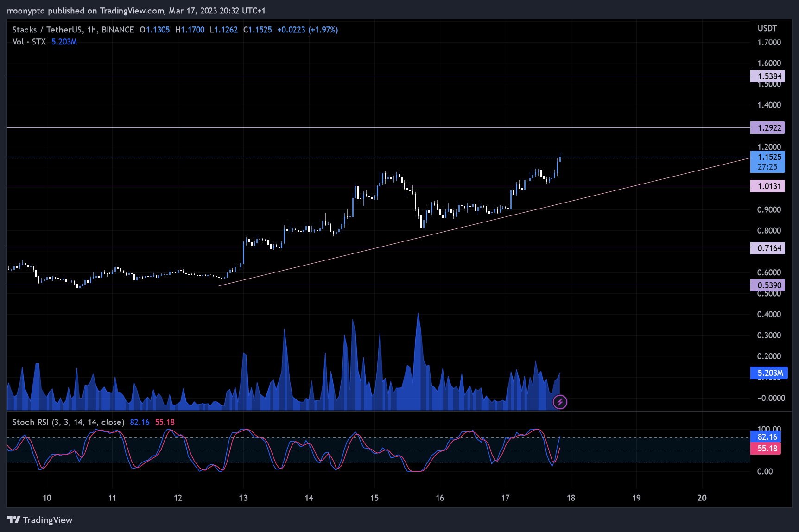Click the 5.203M value in volume legend
Image resolution: width=799 pixels, height=532 pixels.
(x=64, y=42)
